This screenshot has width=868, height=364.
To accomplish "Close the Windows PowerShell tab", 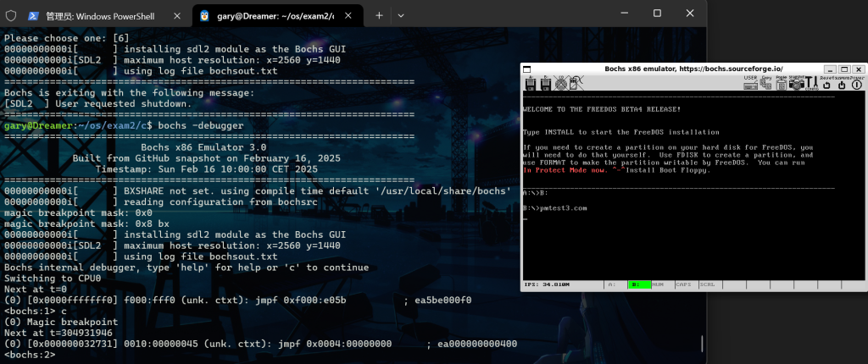I will [175, 15].
